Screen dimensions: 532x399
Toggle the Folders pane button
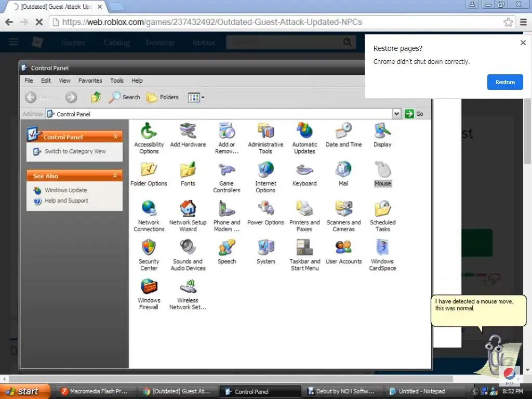163,97
